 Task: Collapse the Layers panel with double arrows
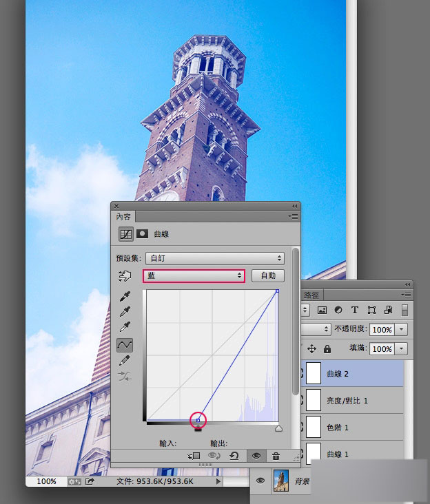click(407, 284)
